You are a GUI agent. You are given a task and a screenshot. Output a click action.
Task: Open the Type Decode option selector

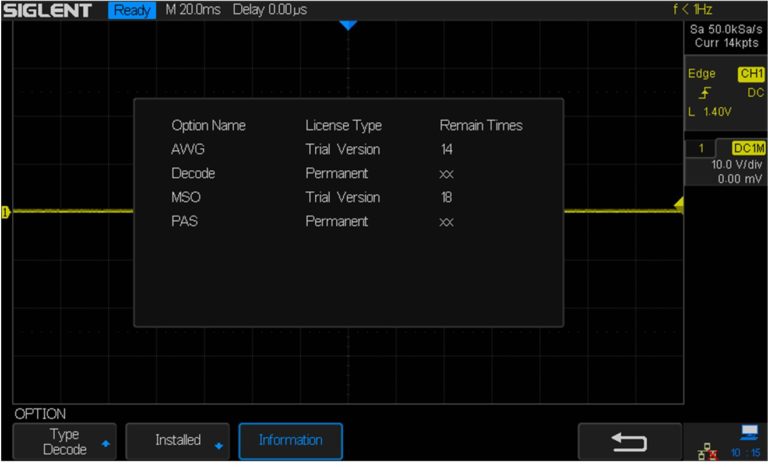64,441
